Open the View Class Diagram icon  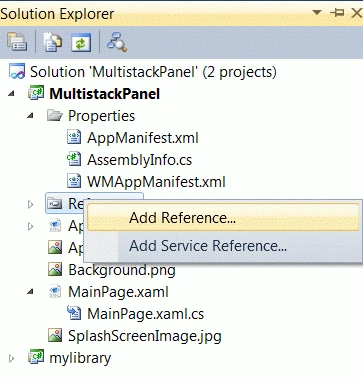click(116, 42)
